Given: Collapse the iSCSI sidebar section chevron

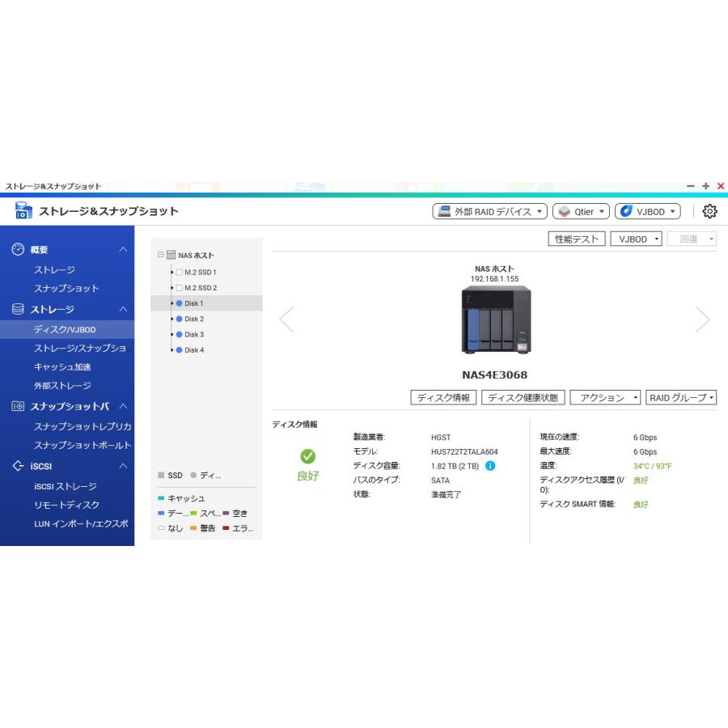Looking at the screenshot, I should (x=123, y=466).
